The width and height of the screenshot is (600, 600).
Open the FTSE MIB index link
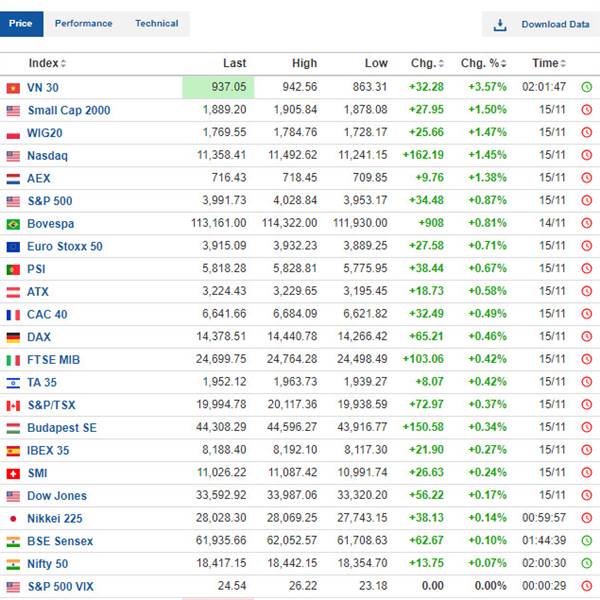click(x=53, y=360)
